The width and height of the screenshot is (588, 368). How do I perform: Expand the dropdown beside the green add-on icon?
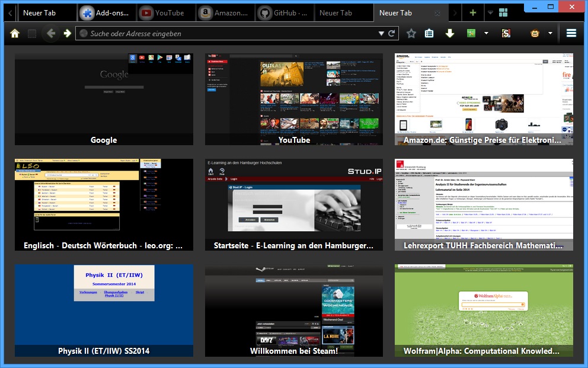point(487,33)
